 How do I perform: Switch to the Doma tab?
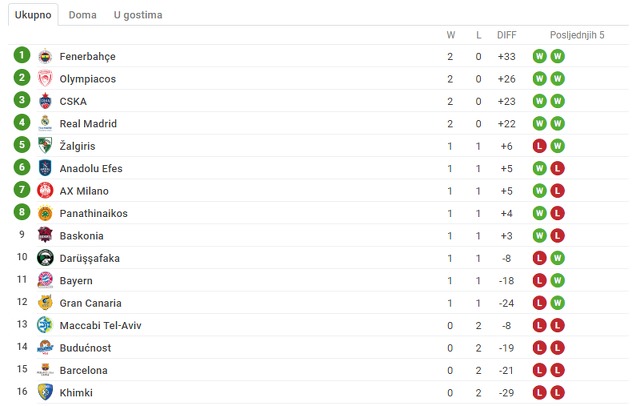coord(82,15)
